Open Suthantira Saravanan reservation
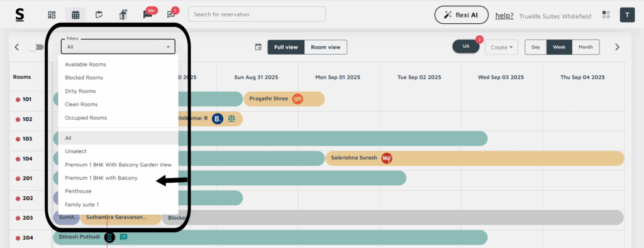Image resolution: width=644 pixels, height=248 pixels. point(121,218)
